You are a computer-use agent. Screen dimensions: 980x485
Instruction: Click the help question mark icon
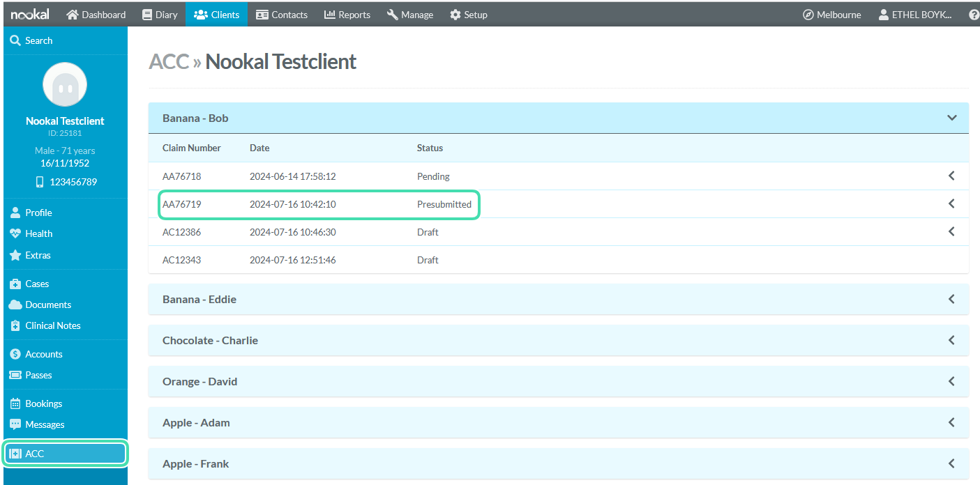(974, 15)
